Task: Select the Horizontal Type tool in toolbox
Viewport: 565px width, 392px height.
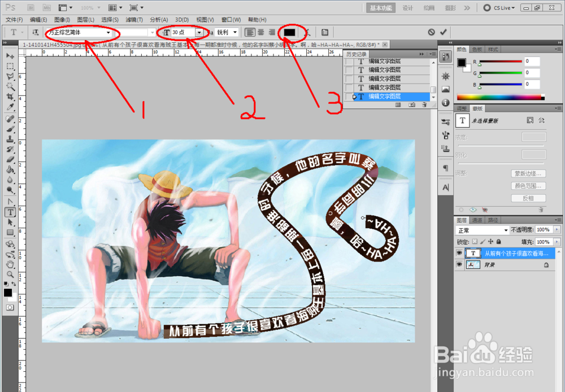Action: click(x=10, y=212)
